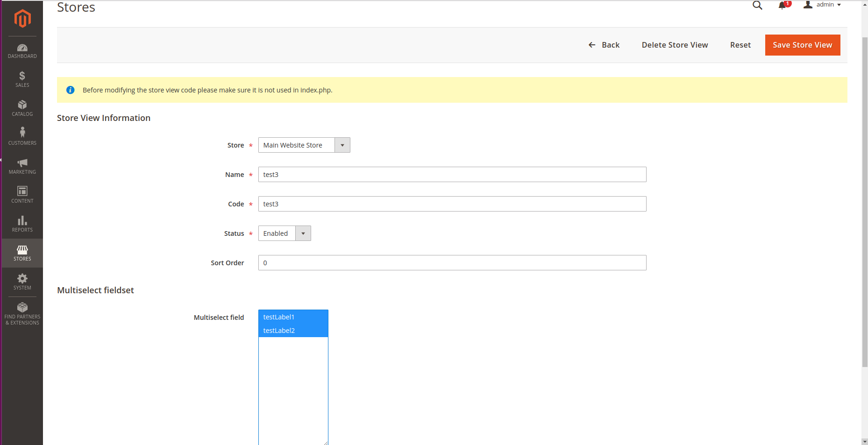Click Delete Store View button
868x445 pixels.
[675, 45]
